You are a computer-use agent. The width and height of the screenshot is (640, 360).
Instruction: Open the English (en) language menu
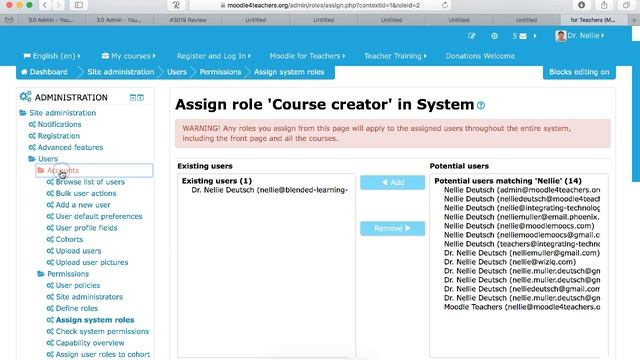tap(52, 56)
